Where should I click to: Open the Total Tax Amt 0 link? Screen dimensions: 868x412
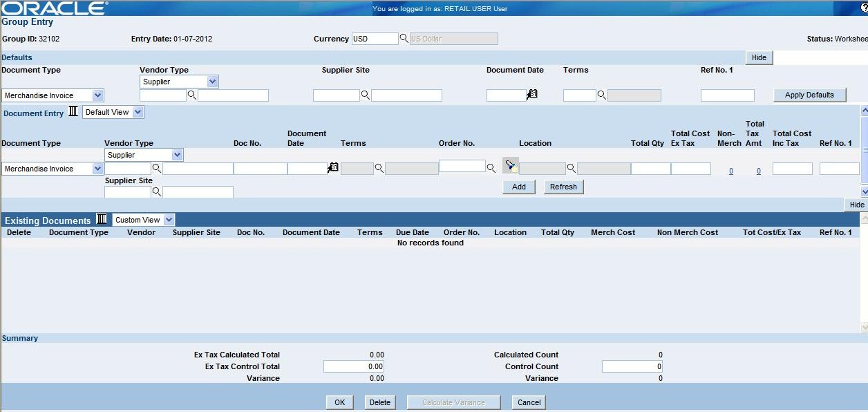tap(758, 171)
